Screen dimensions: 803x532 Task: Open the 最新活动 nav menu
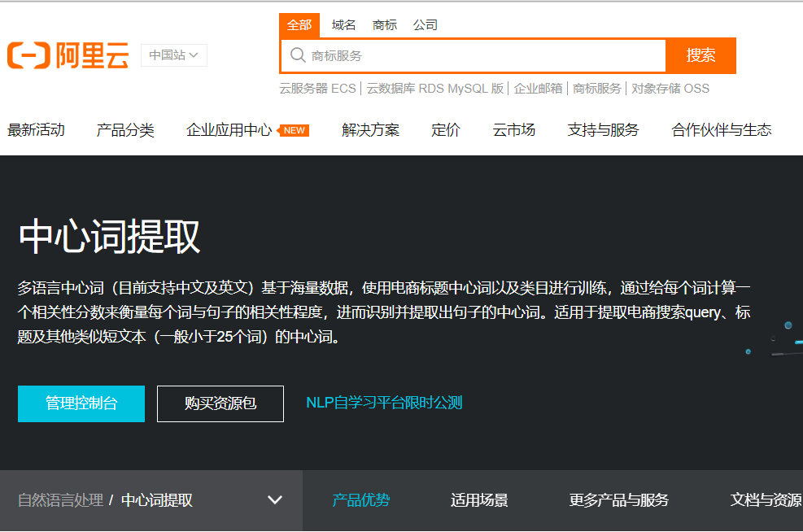36,130
